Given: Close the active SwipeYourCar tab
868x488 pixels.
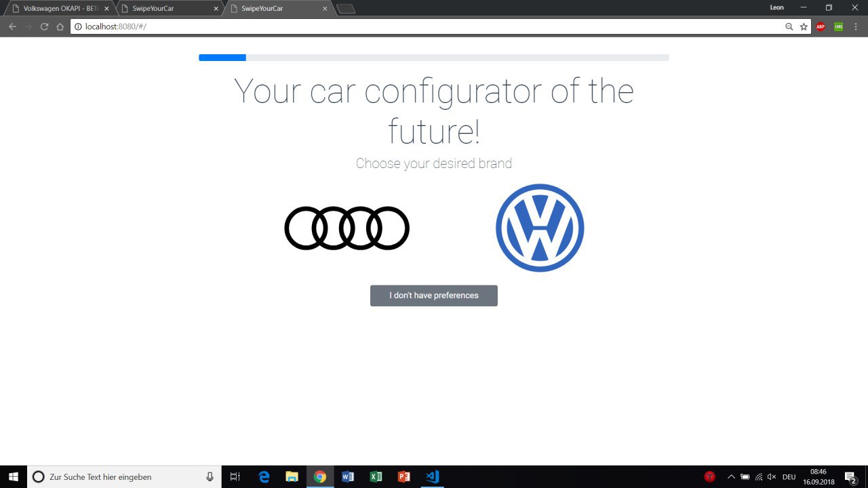Looking at the screenshot, I should tap(325, 8).
